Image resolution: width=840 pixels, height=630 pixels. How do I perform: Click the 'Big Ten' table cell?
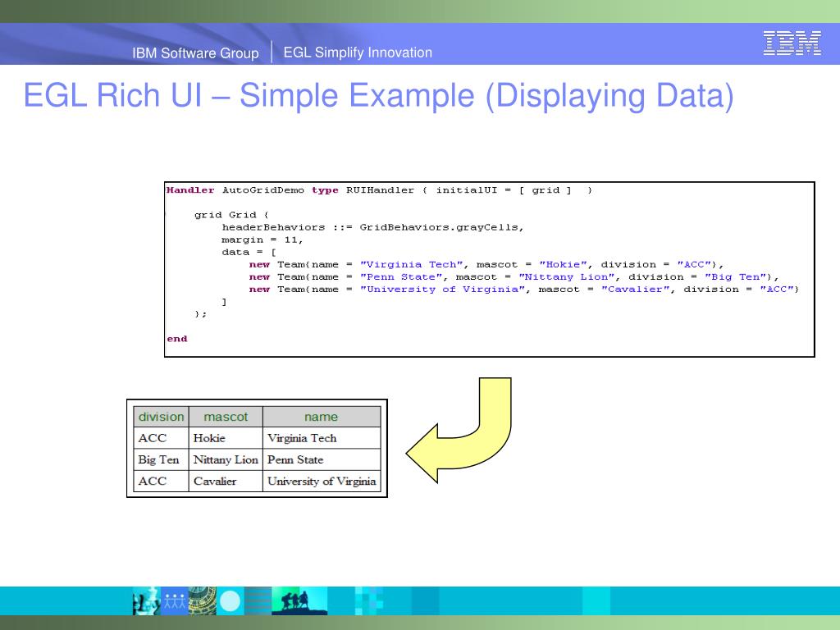(x=161, y=459)
